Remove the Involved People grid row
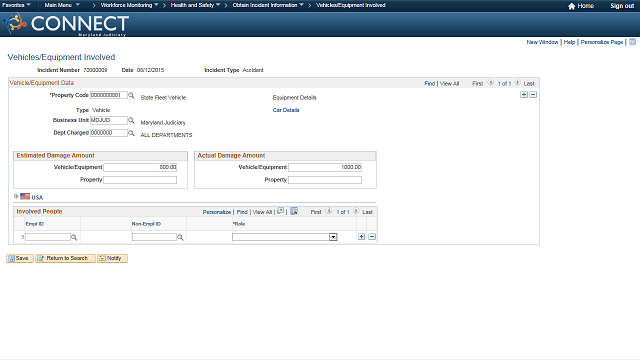 coord(372,237)
